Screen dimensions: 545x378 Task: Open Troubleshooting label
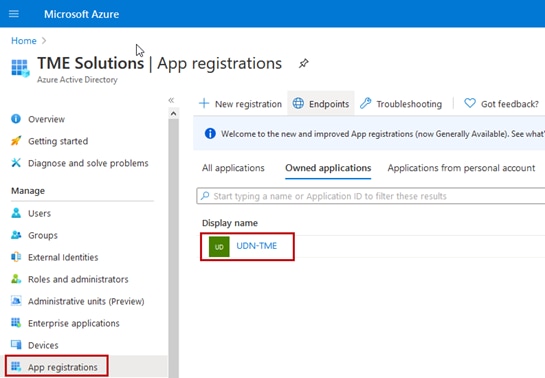click(409, 104)
